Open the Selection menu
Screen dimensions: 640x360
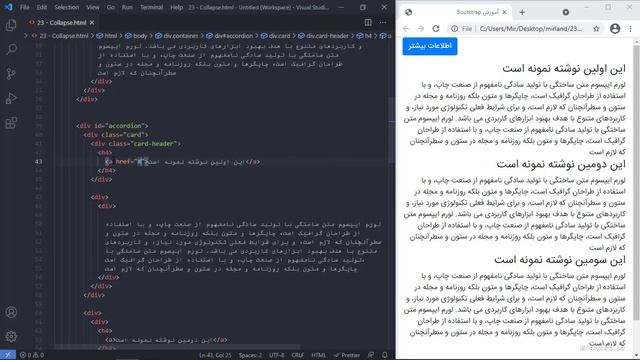click(67, 7)
